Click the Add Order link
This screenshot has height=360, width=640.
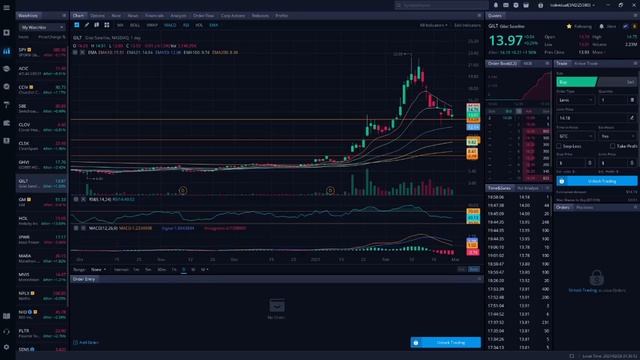pos(86,342)
